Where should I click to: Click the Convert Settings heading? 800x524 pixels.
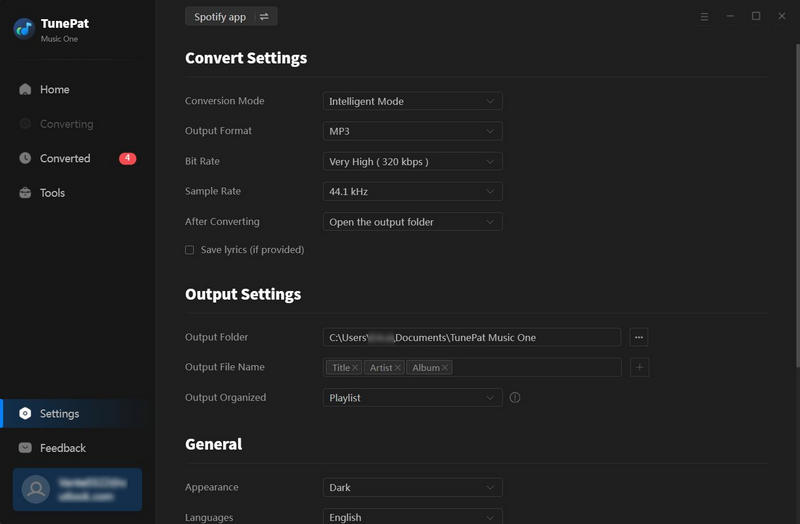(x=246, y=58)
